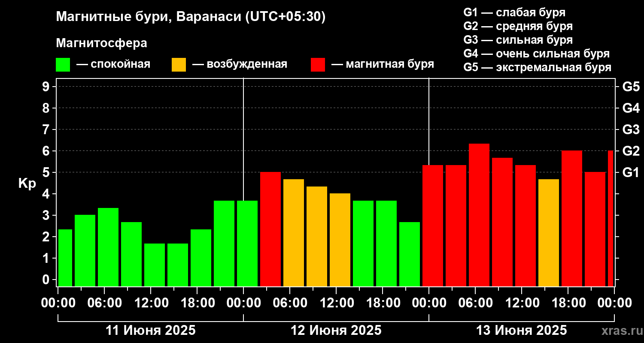Screen dimensions: 644x343
Task: Click the first green bar on 11 Июня at 00:00
Action: pyautogui.click(x=65, y=258)
